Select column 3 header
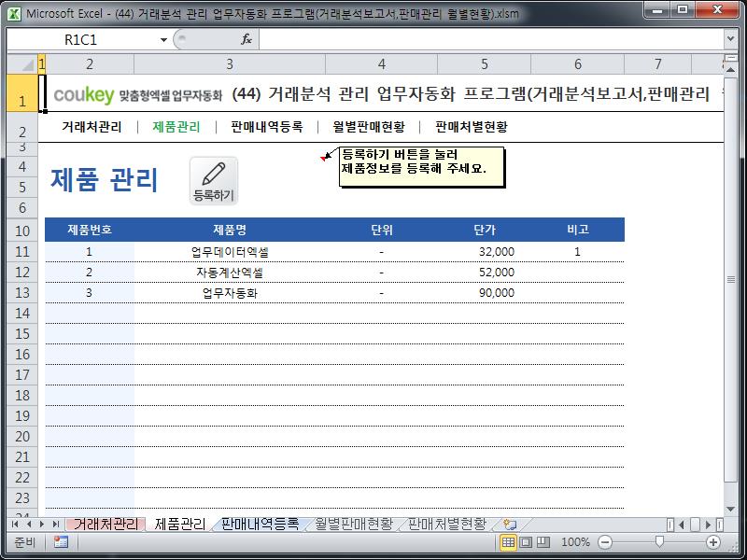 229,64
